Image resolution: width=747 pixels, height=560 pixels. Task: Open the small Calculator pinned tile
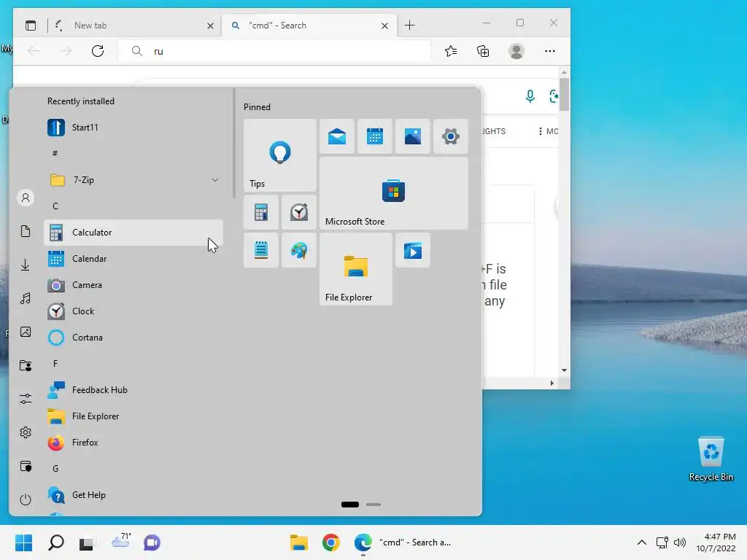261,212
